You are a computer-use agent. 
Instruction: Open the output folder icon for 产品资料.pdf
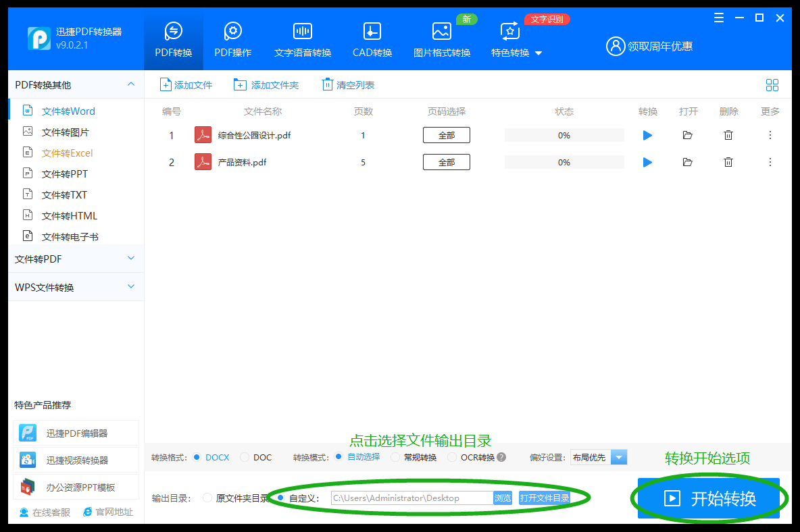688,161
